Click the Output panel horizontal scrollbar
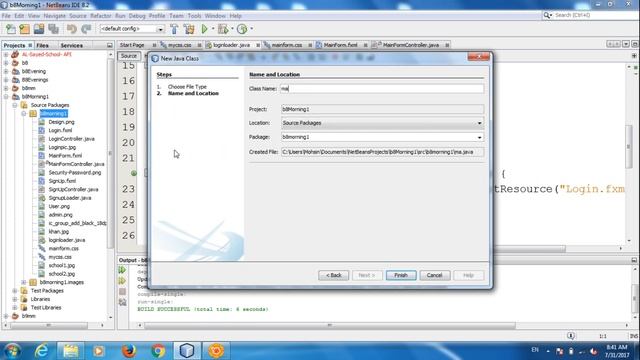Viewport: 640px width, 360px height. point(329,326)
